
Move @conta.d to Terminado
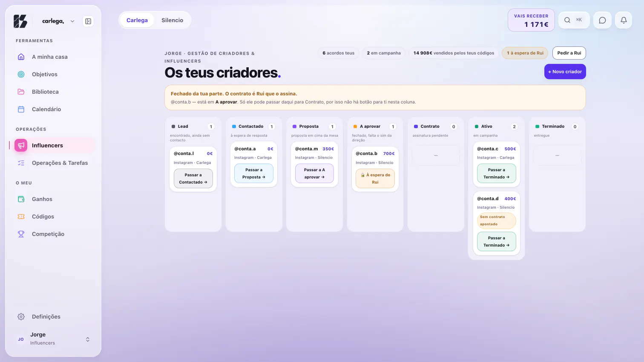pos(496,241)
